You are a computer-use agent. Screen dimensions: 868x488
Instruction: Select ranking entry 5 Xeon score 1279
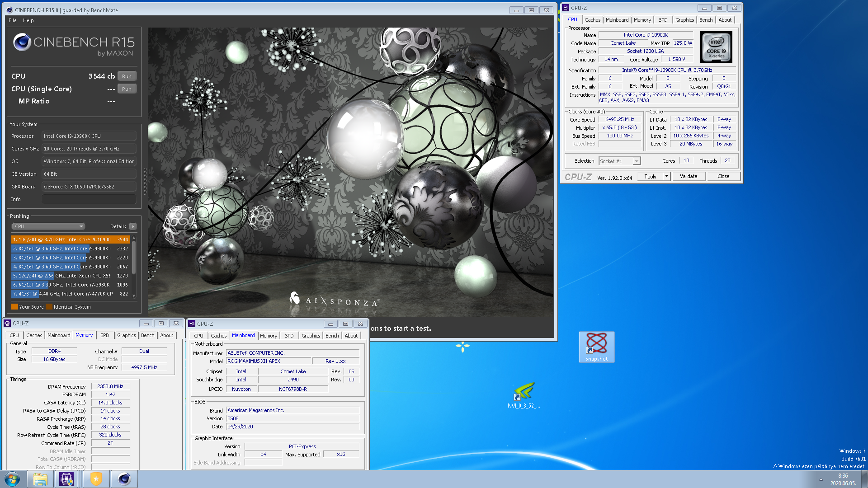click(x=71, y=276)
